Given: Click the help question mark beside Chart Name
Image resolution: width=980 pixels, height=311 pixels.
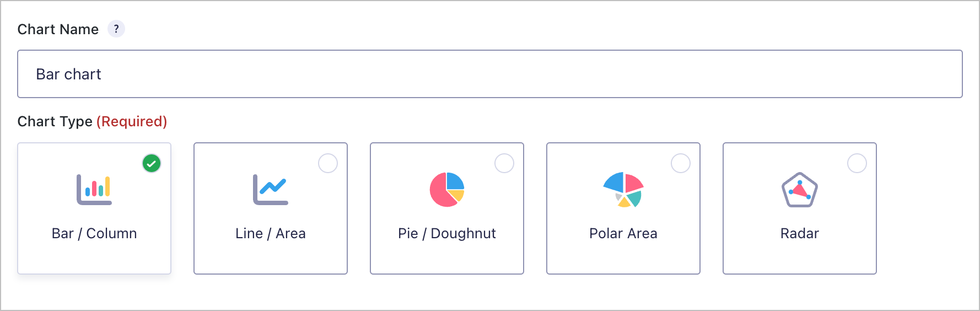Looking at the screenshot, I should point(116,29).
